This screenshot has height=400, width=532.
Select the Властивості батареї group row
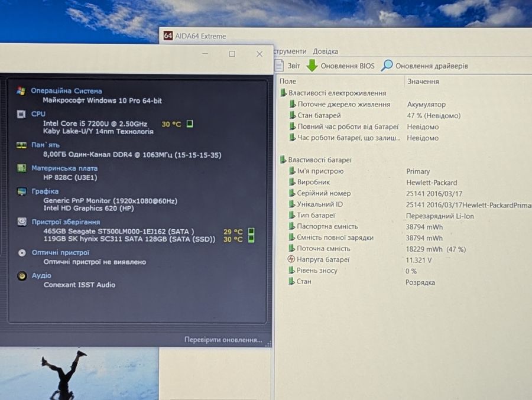(x=316, y=160)
